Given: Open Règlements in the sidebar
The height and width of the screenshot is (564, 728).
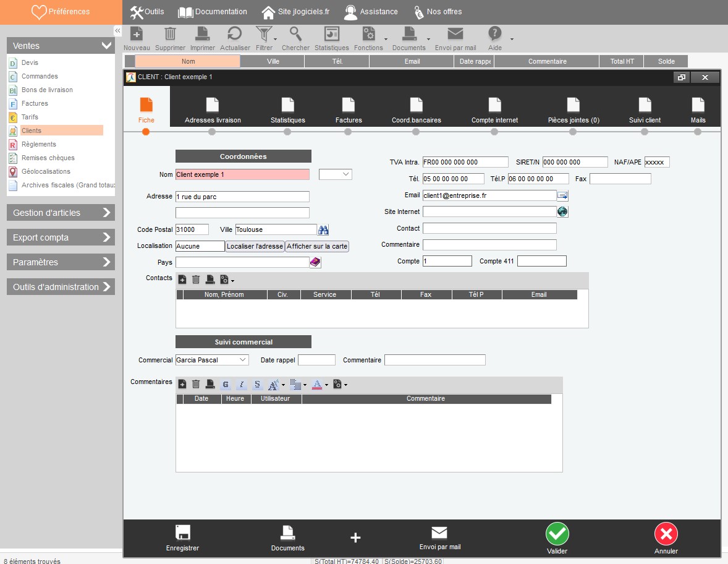Looking at the screenshot, I should click(38, 144).
